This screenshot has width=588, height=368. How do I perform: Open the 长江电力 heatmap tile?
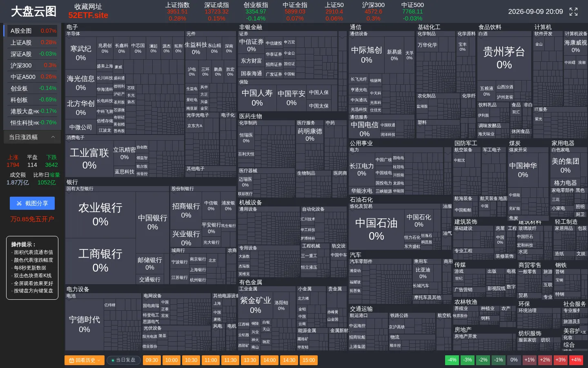[x=361, y=169]
